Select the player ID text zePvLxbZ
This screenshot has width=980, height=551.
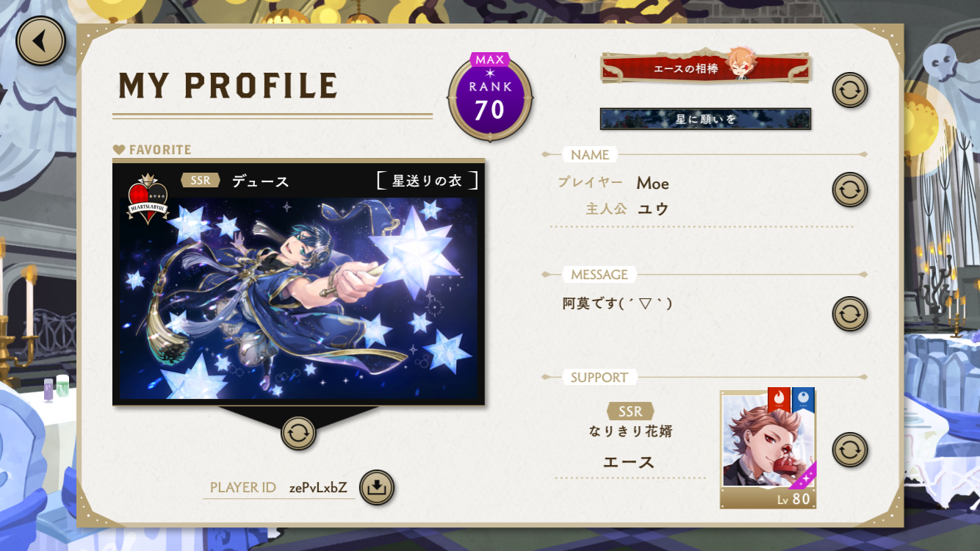(318, 488)
